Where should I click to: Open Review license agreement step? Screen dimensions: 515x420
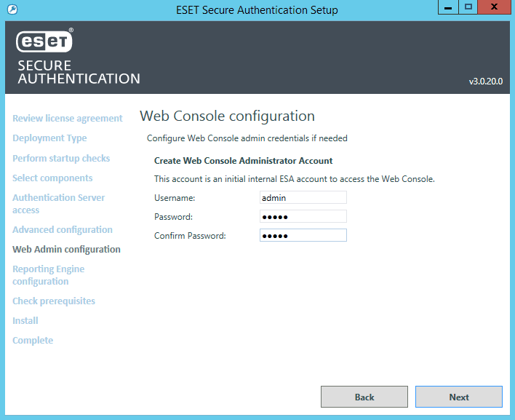coord(68,118)
